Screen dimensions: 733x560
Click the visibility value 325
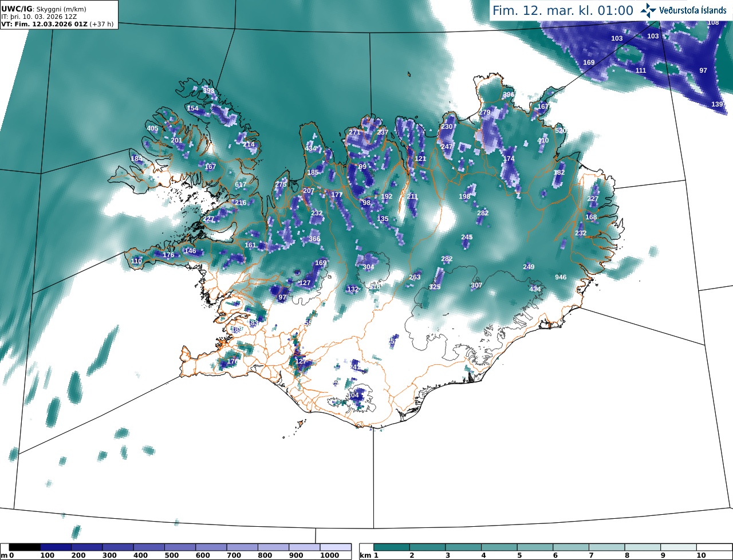(435, 287)
